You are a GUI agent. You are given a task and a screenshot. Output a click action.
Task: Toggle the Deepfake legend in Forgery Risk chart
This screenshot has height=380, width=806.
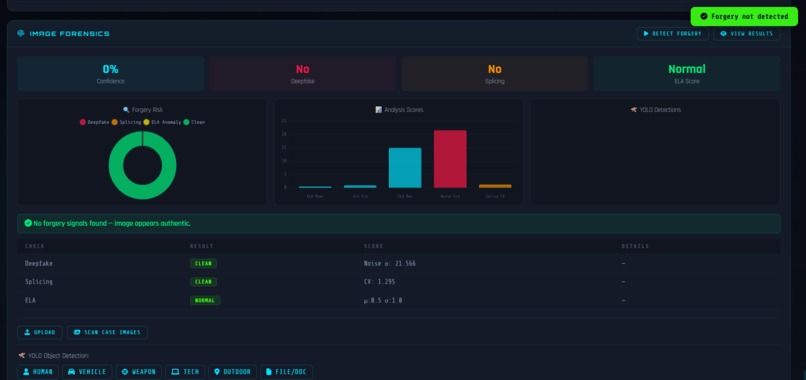point(94,122)
